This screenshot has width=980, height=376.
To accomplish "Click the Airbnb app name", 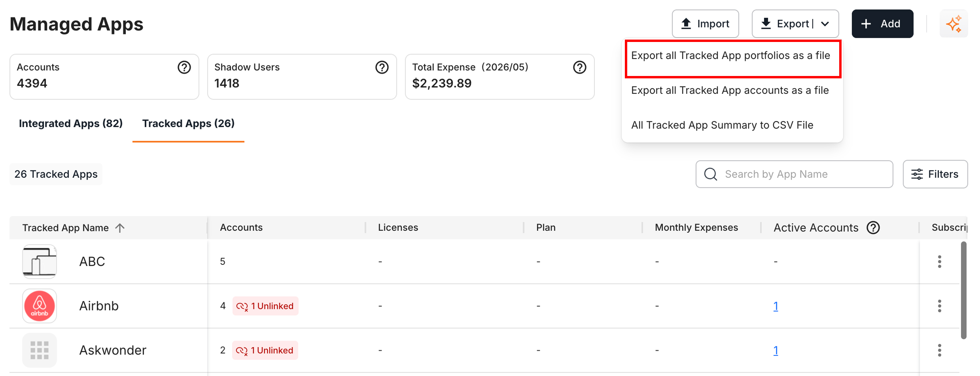I will coord(99,306).
